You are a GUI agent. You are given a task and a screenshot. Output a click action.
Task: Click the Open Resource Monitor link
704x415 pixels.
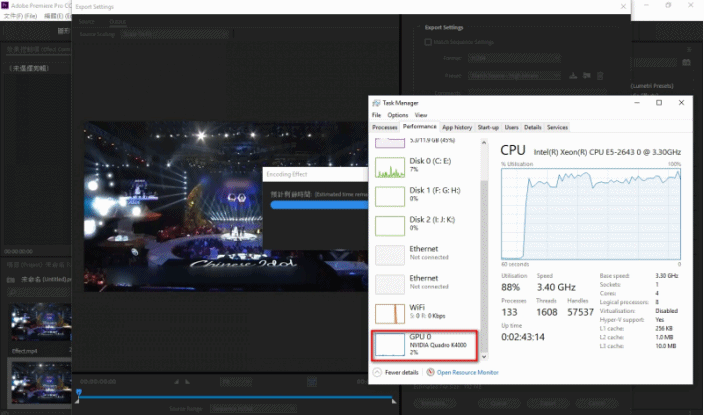(467, 372)
